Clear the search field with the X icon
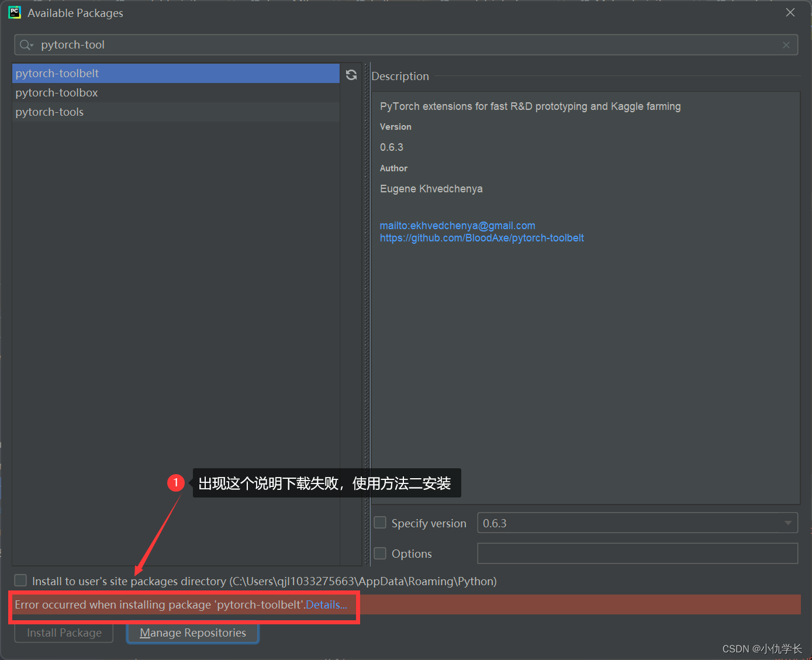 [786, 45]
